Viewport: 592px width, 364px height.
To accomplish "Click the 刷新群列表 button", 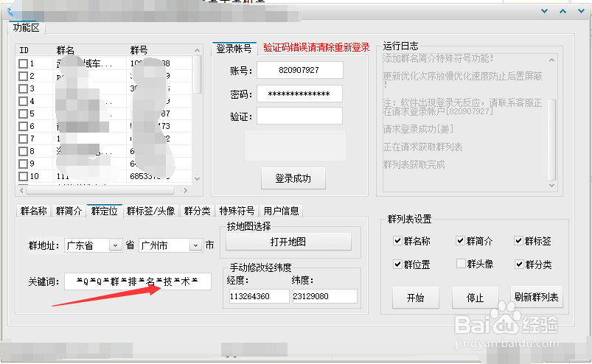I will 536,297.
